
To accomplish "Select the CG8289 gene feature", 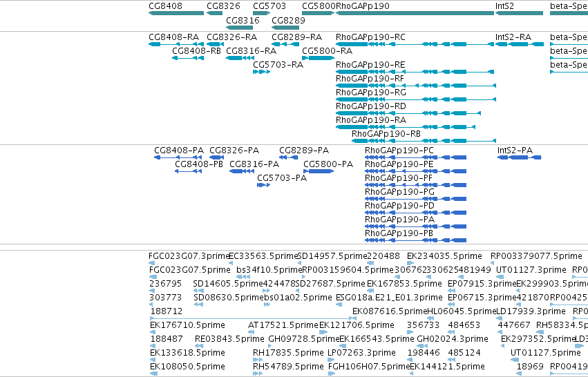I will (285, 28).
